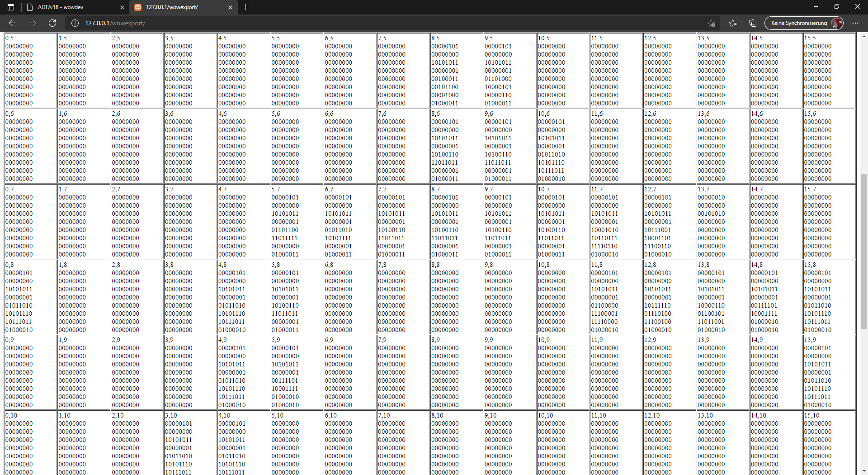This screenshot has width=868, height=475.
Task: Open the tab actions menu icon
Action: pos(10,7)
